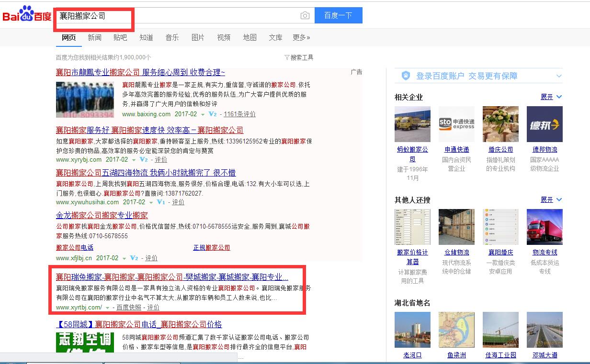Switch to the 贴吧 tab
Viewport: 590px width, 364px height.
tap(120, 37)
